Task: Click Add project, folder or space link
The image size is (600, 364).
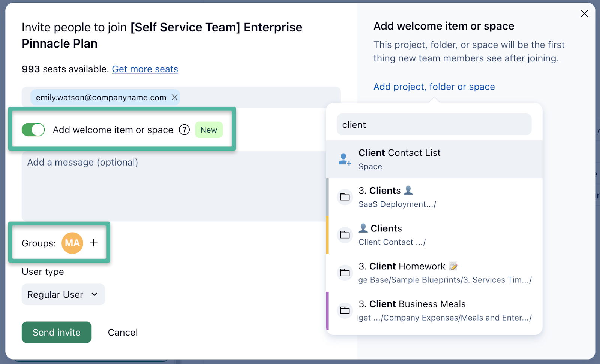Action: (434, 87)
